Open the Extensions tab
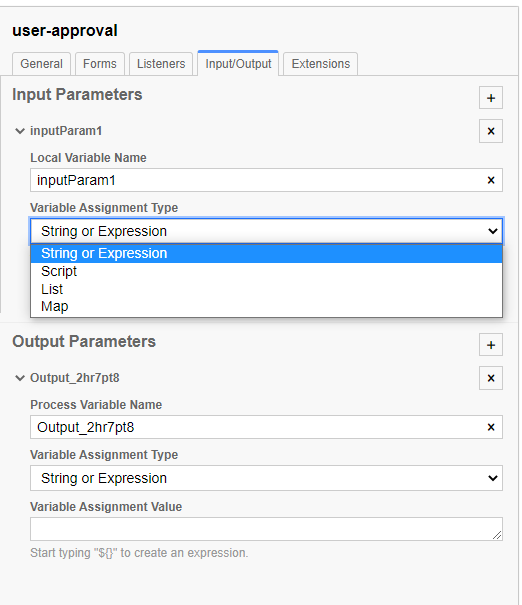This screenshot has height=605, width=522. pyautogui.click(x=321, y=64)
